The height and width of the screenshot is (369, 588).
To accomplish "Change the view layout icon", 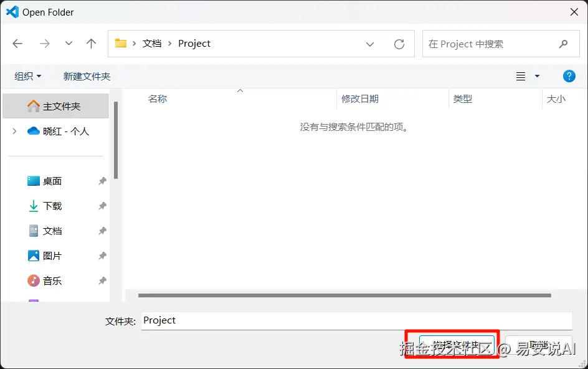I will [x=521, y=77].
